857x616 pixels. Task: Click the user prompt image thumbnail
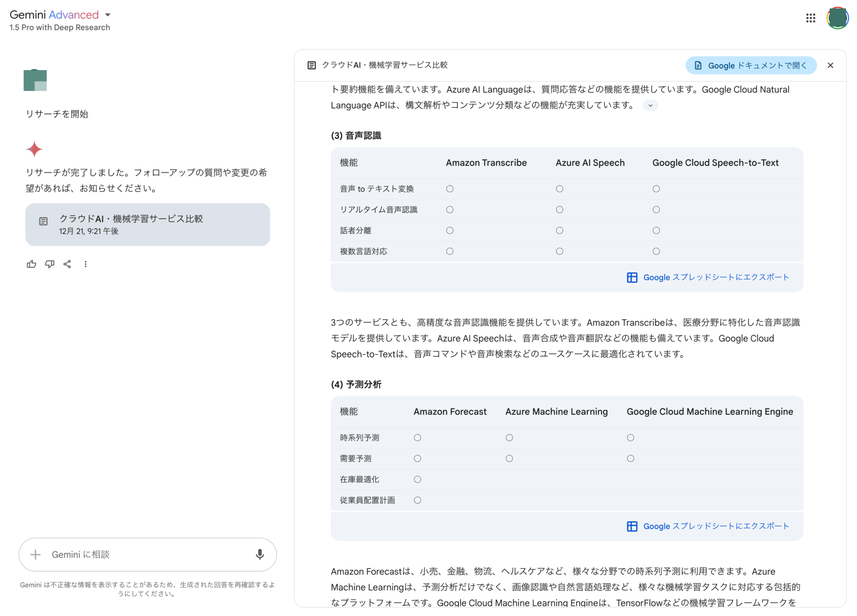pos(35,80)
